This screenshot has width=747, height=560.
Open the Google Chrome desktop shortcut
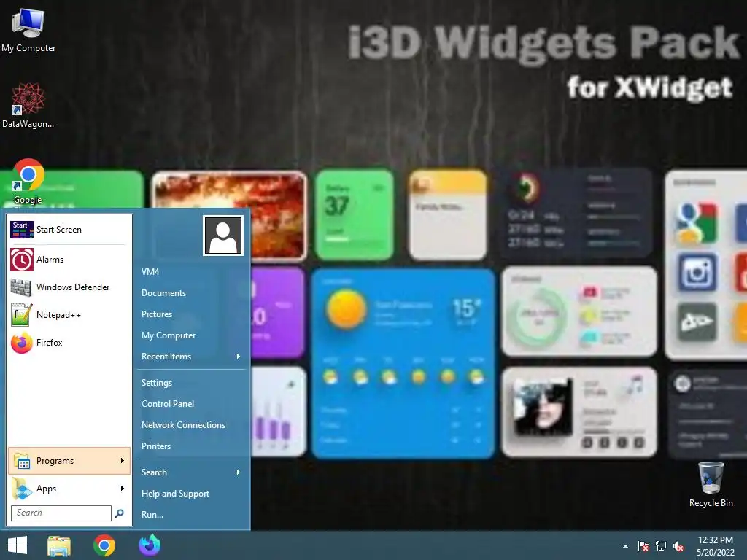[28, 182]
